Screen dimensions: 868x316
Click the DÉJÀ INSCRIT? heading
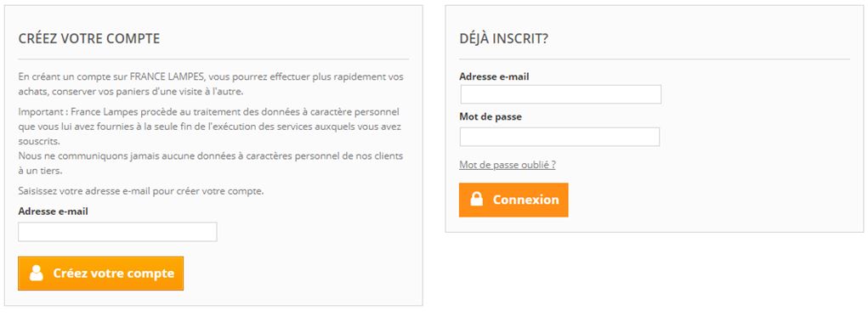pyautogui.click(x=504, y=39)
